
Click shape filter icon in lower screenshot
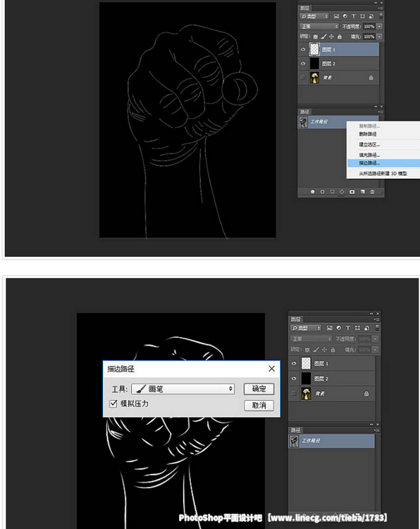pos(357,327)
